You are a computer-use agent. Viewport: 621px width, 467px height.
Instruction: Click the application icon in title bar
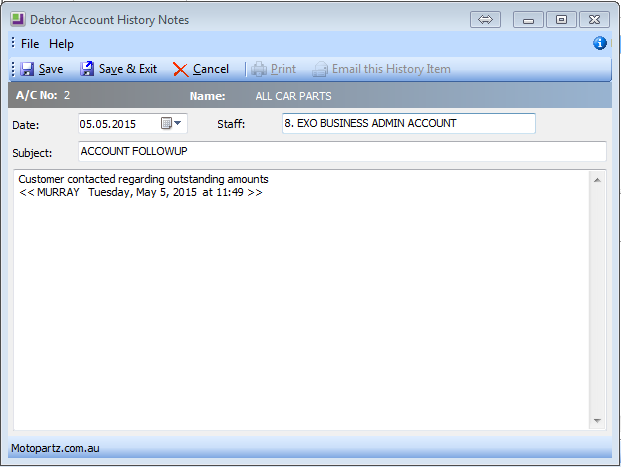18,19
